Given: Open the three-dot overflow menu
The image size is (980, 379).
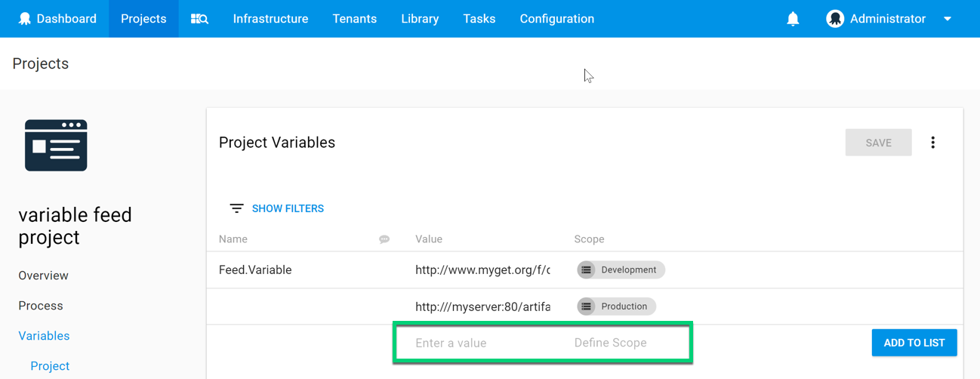Looking at the screenshot, I should click(x=933, y=143).
